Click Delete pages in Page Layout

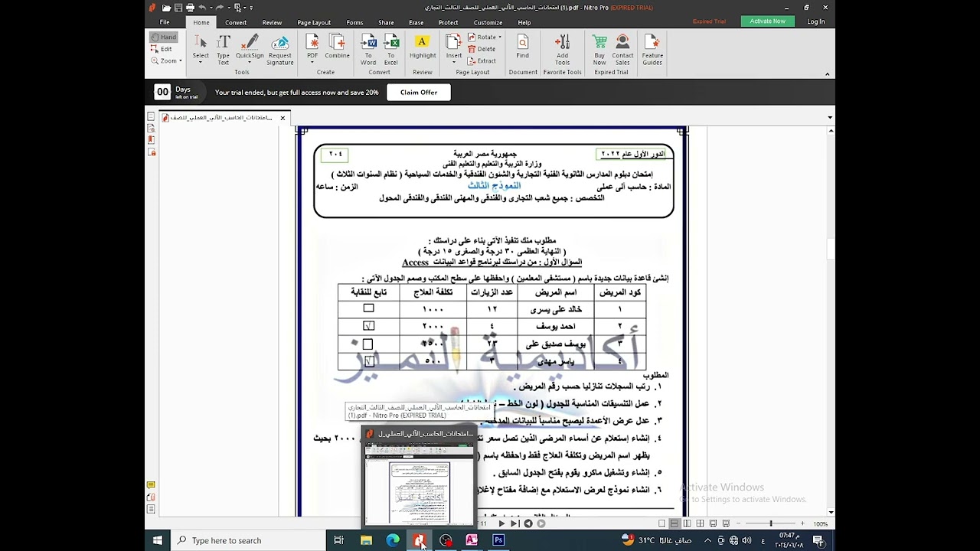[x=482, y=49]
